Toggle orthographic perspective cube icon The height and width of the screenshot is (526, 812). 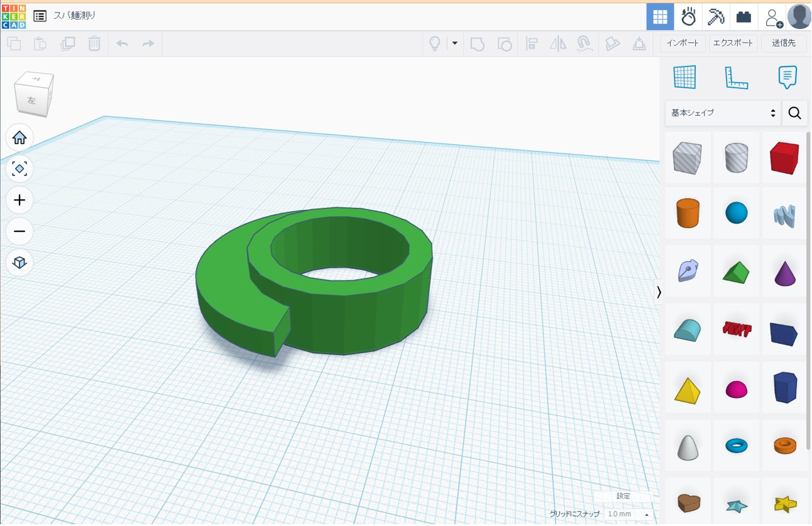pos(19,262)
